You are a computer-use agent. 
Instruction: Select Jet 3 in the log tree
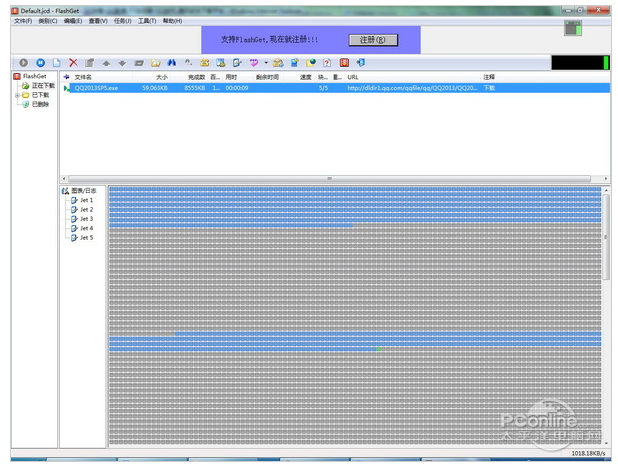[x=86, y=218]
